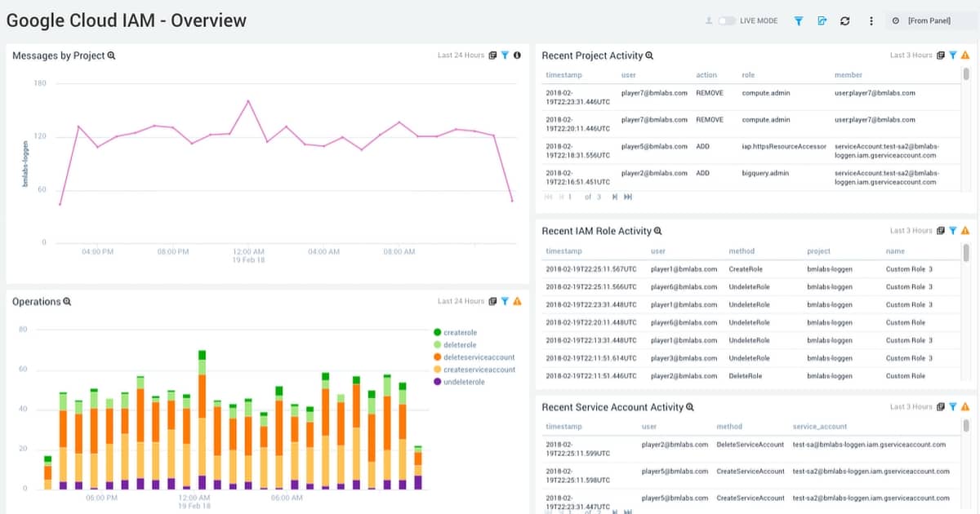Refresh the dashboard with the refresh icon
Viewport: 980px width, 514px height.
pos(845,20)
